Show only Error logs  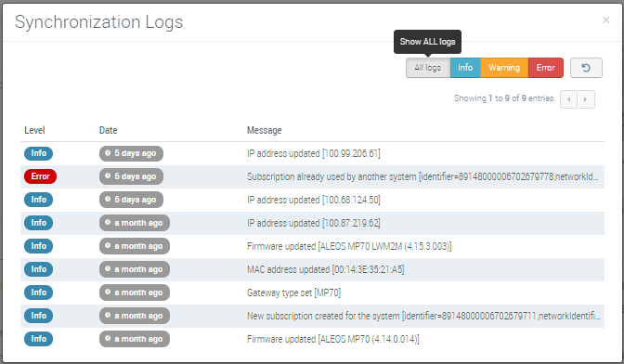545,68
